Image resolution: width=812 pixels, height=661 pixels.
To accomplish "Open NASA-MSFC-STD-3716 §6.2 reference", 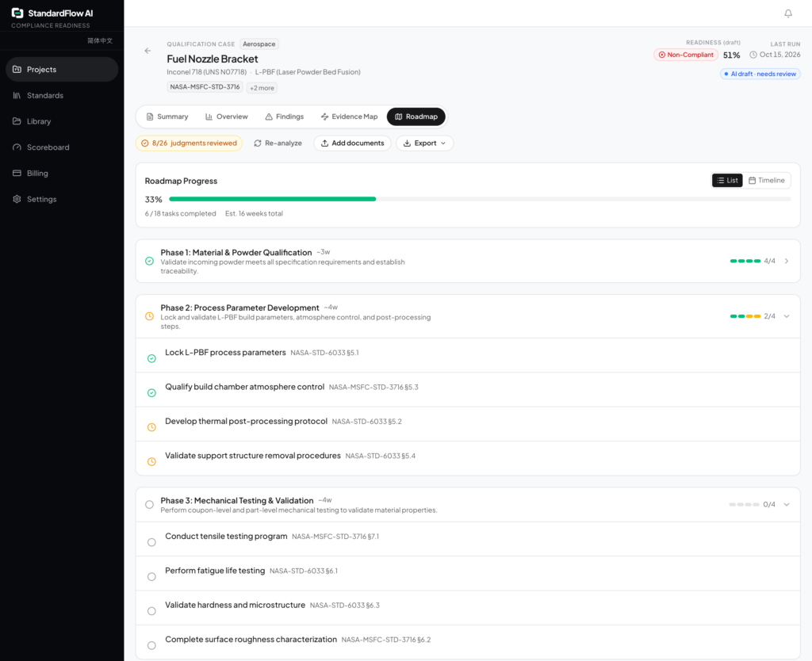I will pyautogui.click(x=386, y=640).
